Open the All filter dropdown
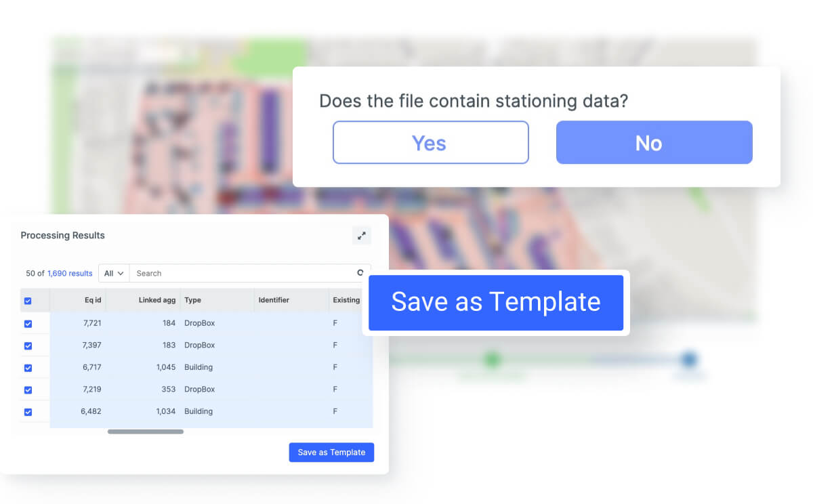Viewport: 813px width, 504px height. point(113,273)
